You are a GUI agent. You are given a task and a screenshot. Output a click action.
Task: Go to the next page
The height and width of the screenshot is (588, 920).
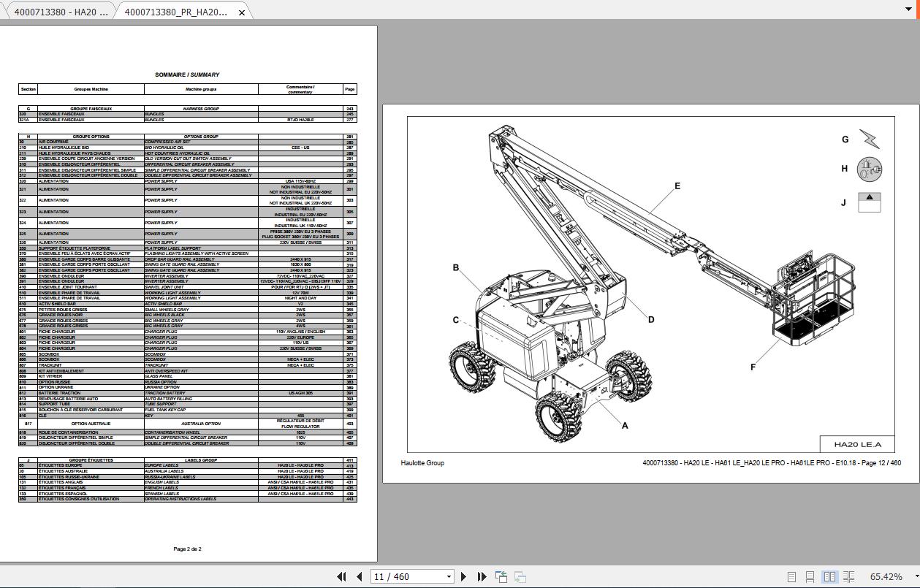[464, 576]
